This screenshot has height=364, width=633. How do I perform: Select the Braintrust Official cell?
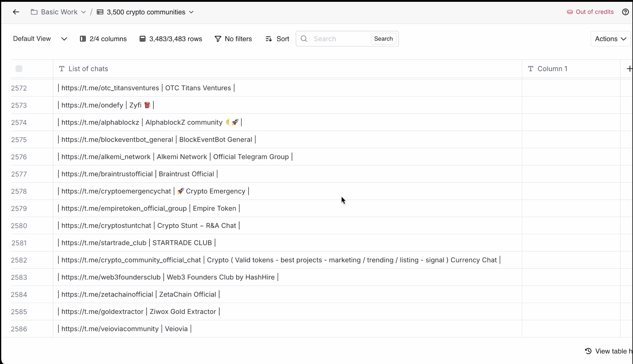coord(288,174)
